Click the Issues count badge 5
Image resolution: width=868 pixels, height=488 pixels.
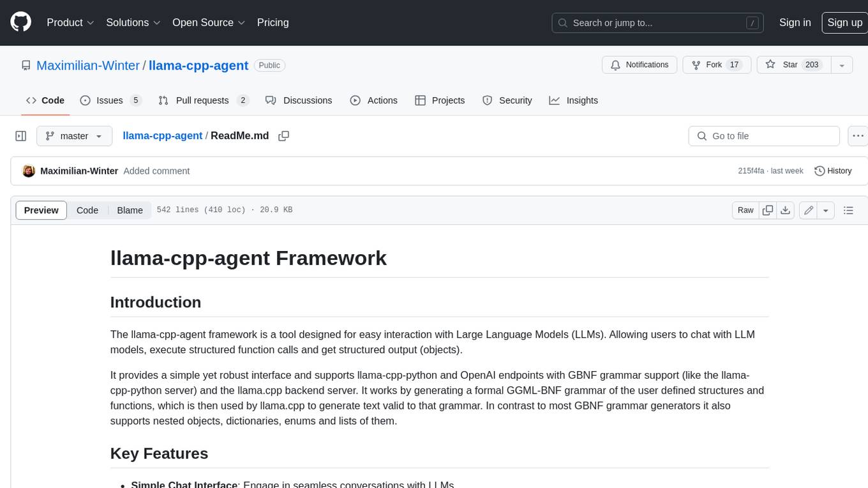click(x=135, y=100)
